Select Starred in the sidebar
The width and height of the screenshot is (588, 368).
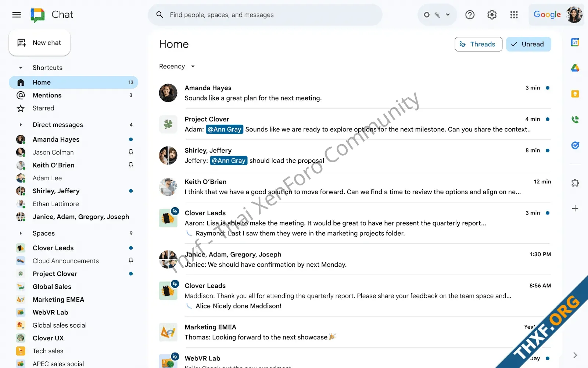73,108
